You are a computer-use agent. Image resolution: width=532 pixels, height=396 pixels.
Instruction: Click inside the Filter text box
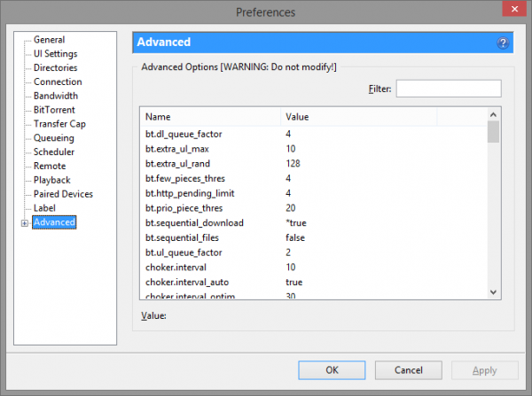[x=448, y=89]
